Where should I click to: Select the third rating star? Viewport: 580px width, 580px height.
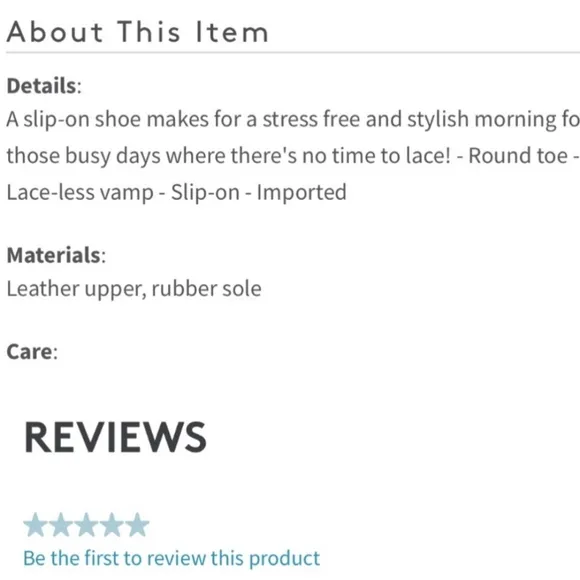pyautogui.click(x=86, y=525)
